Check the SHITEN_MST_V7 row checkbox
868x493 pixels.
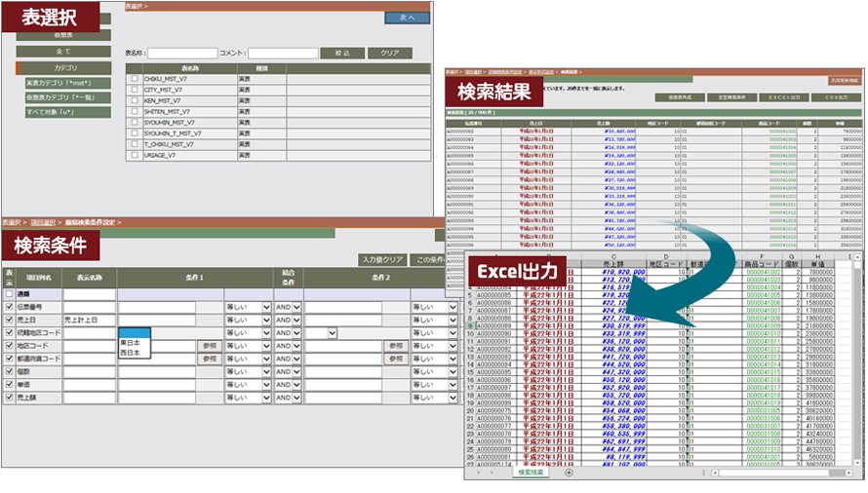pos(135,111)
